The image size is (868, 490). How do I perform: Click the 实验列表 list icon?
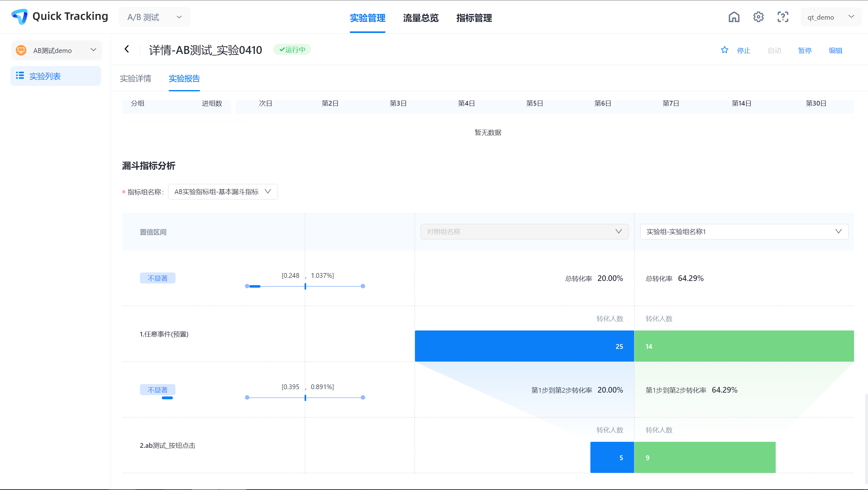(x=20, y=75)
